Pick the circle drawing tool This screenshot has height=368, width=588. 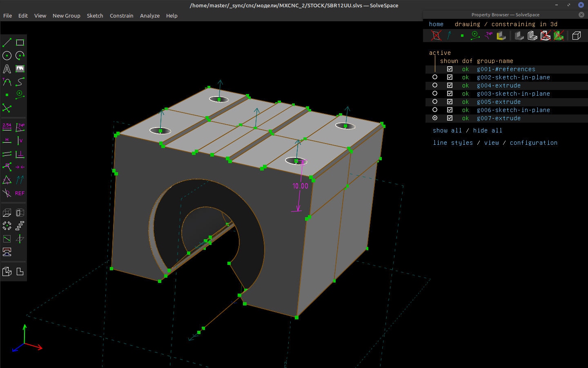click(x=7, y=56)
